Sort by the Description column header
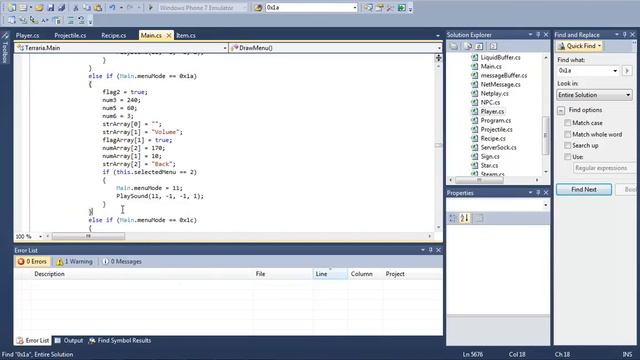The image size is (640, 360). pyautogui.click(x=49, y=274)
